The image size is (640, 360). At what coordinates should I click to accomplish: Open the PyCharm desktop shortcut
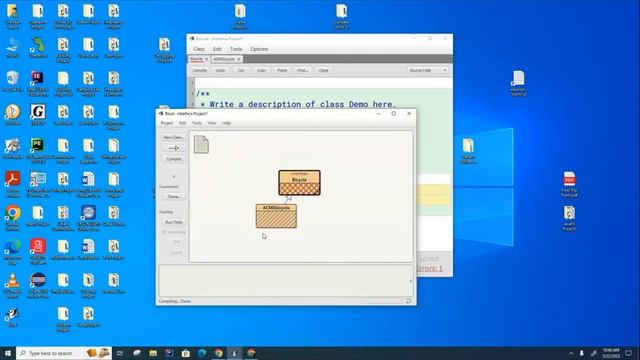pos(38,150)
